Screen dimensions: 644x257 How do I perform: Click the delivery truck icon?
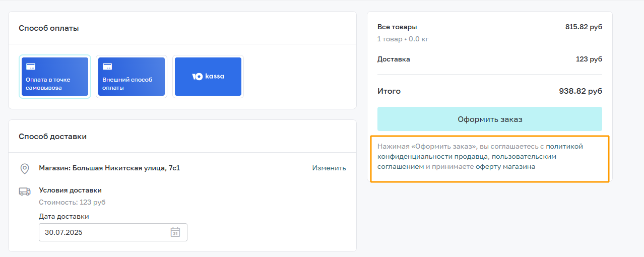(24, 191)
